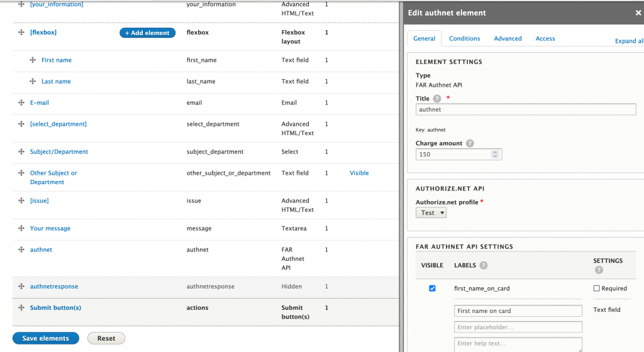
Task: Click the help icon under Settings column
Action: [598, 270]
